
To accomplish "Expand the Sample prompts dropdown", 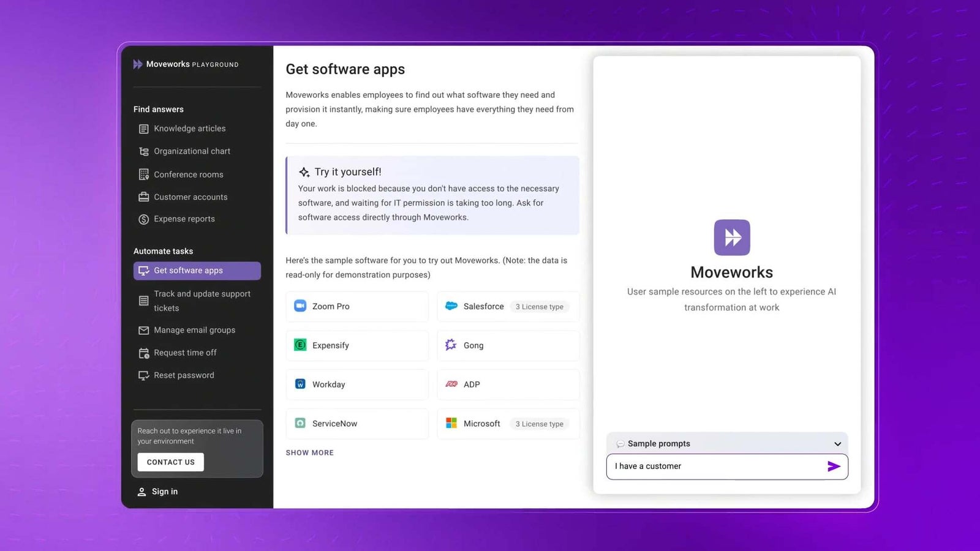I will pyautogui.click(x=837, y=443).
